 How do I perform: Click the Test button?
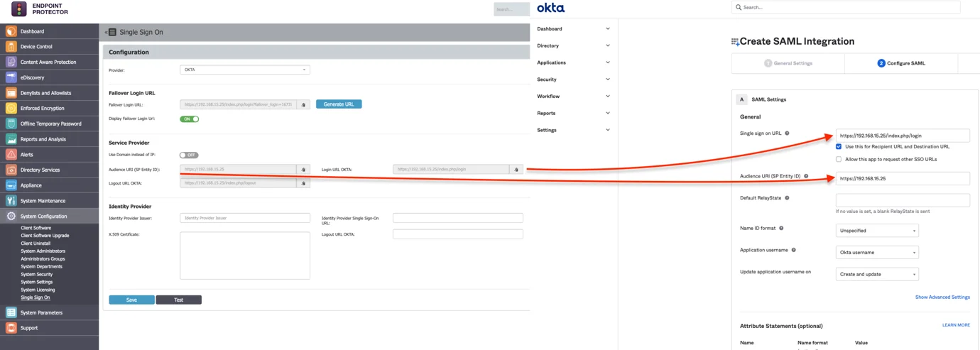[x=178, y=300]
